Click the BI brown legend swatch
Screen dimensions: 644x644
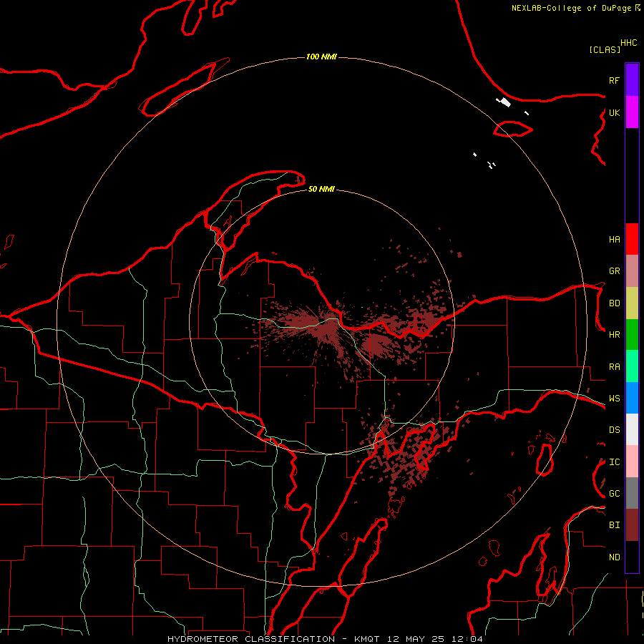pos(632,525)
